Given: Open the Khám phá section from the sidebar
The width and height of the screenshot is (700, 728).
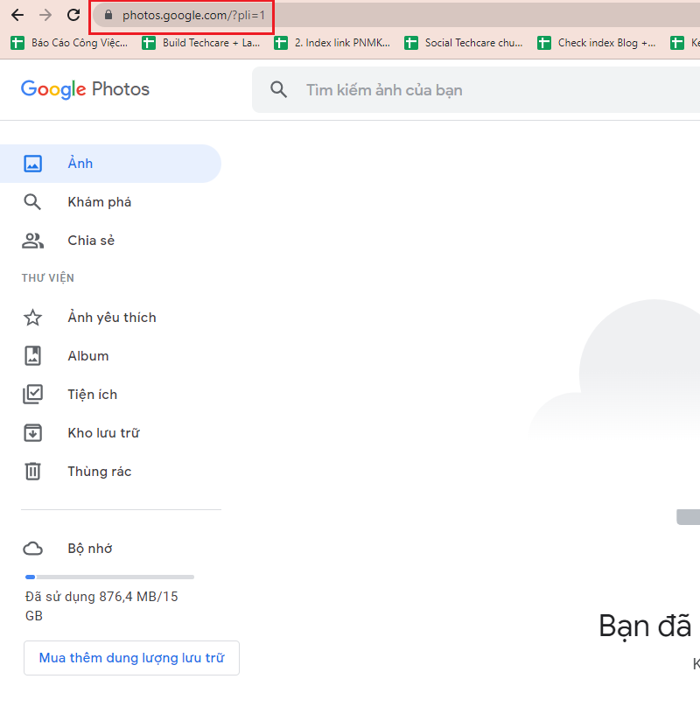Looking at the screenshot, I should (x=99, y=201).
